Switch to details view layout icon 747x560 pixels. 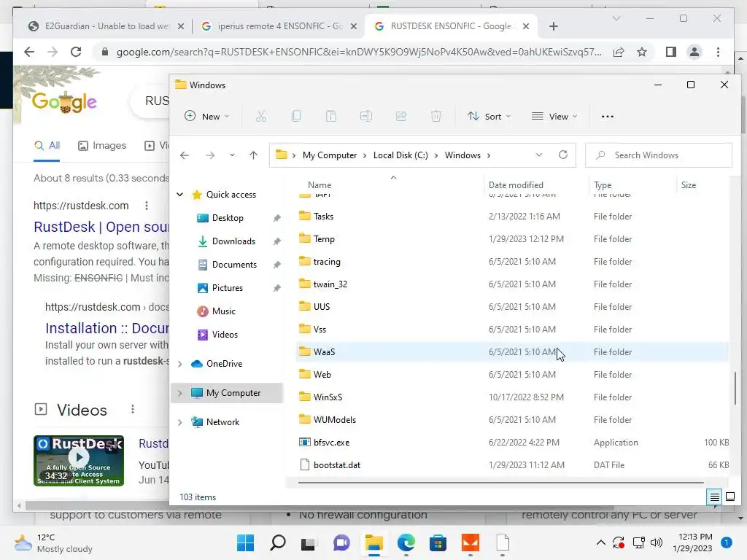tap(715, 497)
